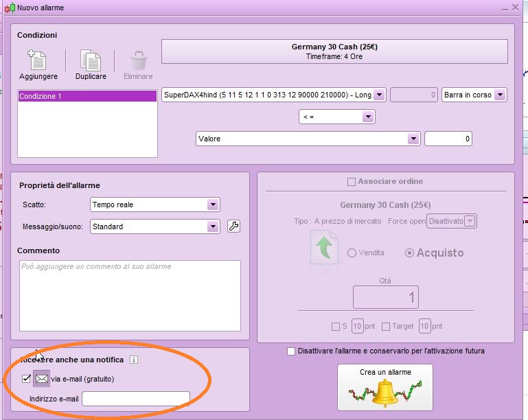This screenshot has height=420, width=528.
Task: Click the Germany 30 Cash instrument button
Action: [334, 51]
